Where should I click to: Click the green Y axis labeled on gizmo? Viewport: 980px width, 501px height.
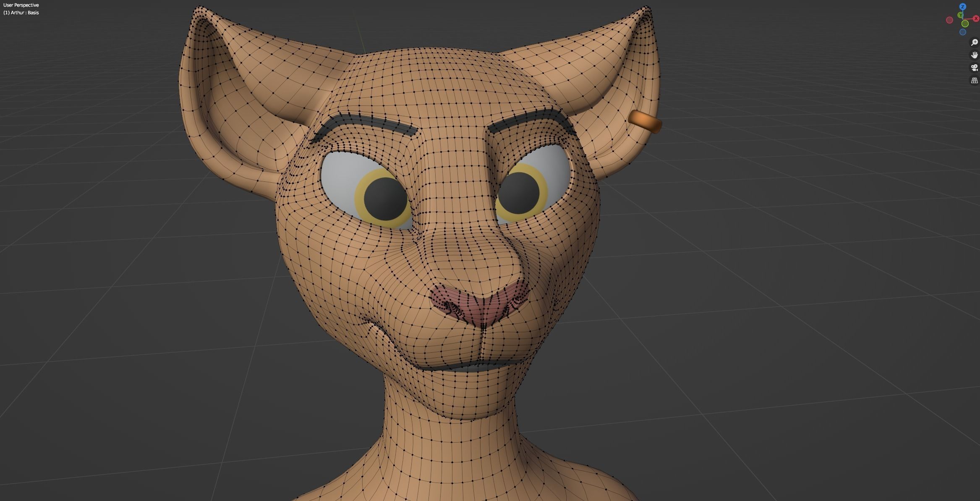(x=961, y=15)
